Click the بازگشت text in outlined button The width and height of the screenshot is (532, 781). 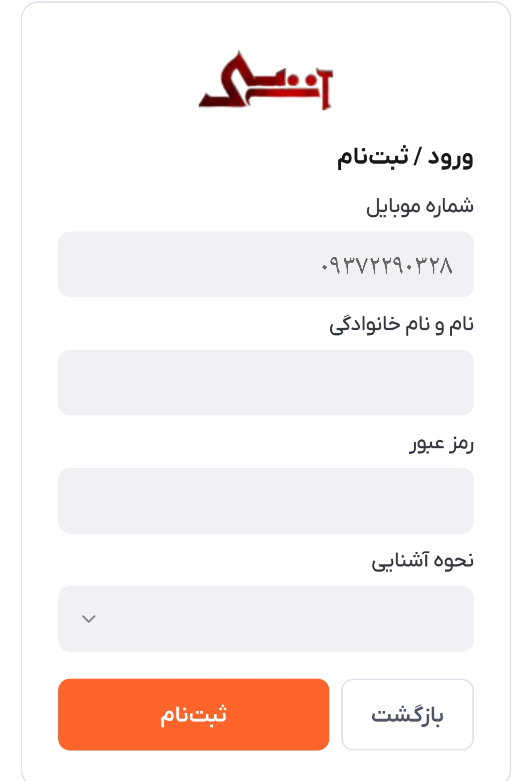(407, 715)
